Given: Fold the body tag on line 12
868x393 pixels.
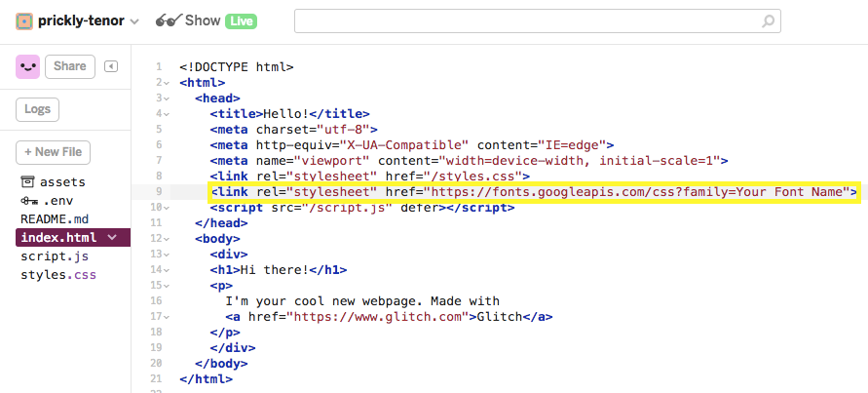Looking at the screenshot, I should coord(166,239).
